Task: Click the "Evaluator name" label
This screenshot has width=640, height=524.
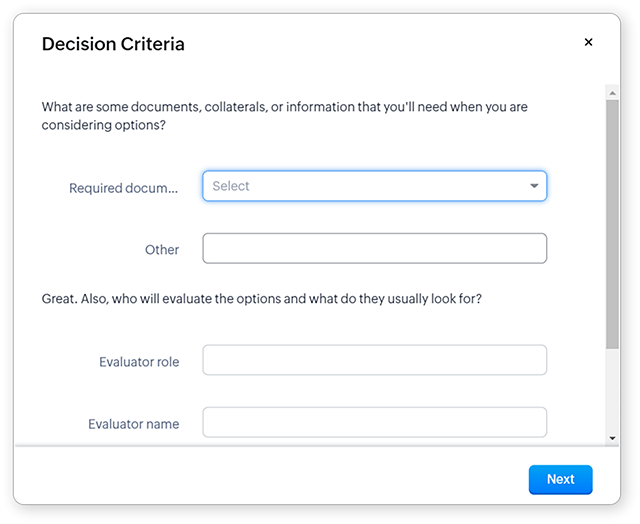Action: [x=133, y=424]
